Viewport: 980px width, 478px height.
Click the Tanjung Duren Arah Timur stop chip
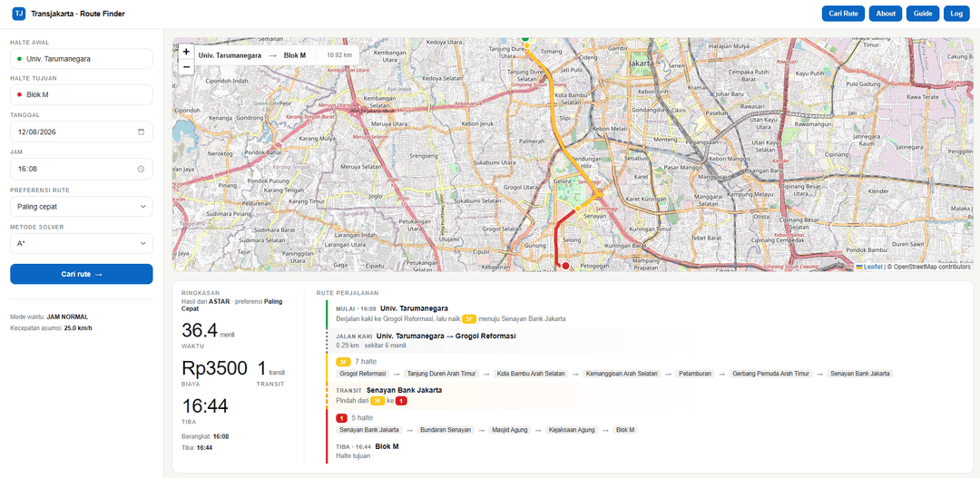pos(441,374)
